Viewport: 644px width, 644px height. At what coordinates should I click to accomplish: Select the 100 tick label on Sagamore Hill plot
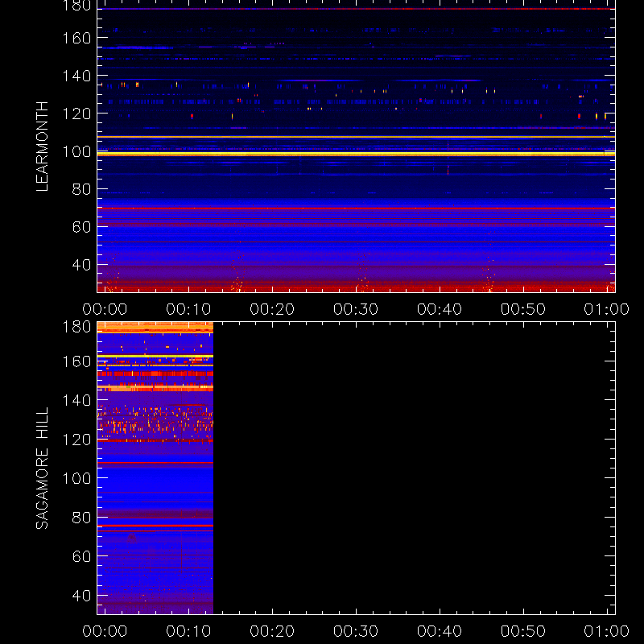click(x=76, y=478)
